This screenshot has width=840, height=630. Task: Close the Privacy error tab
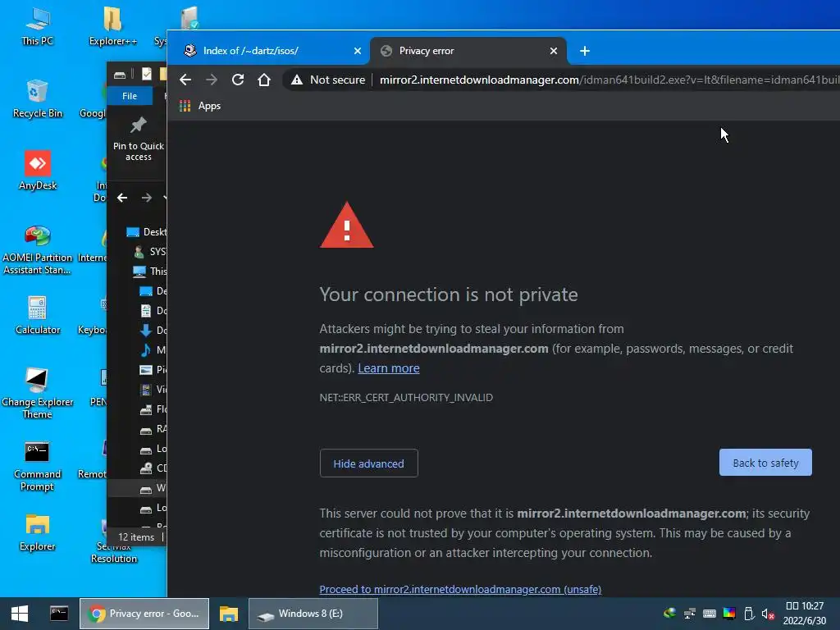point(554,51)
